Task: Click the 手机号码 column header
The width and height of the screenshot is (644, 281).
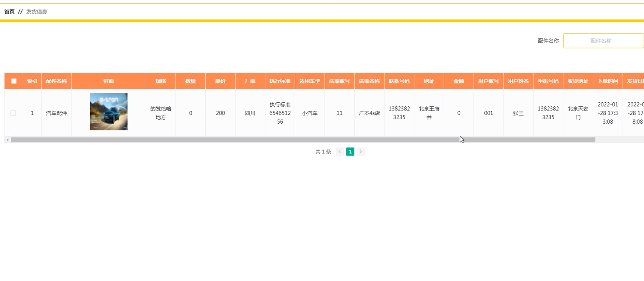Action: [548, 81]
